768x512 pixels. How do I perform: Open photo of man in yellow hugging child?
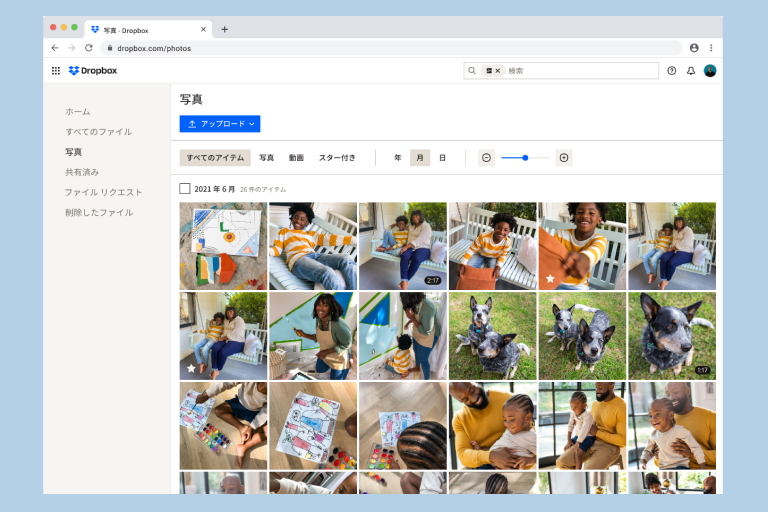[493, 426]
